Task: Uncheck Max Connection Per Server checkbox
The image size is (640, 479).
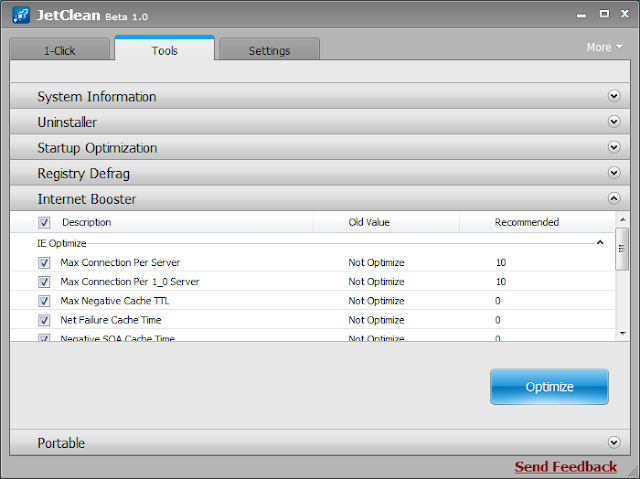Action: (x=44, y=263)
